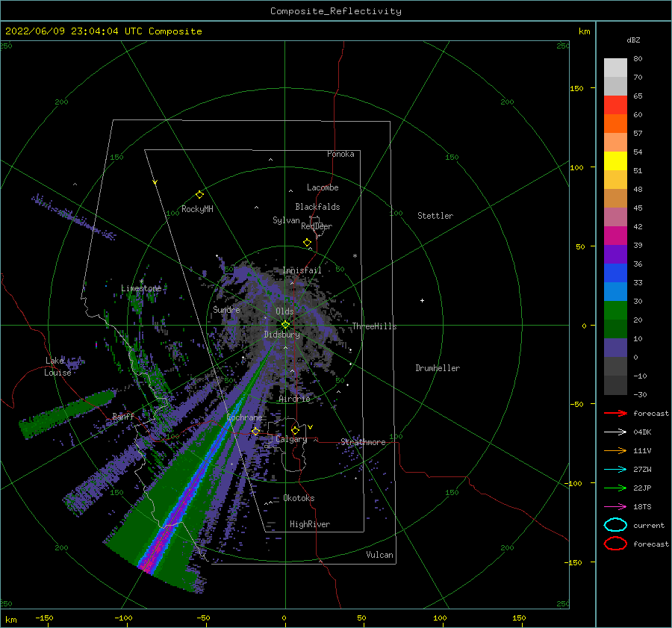Viewport: 672px width, 628px height.
Task: Click the yellow marker beside RockyMH
Action: 199,195
